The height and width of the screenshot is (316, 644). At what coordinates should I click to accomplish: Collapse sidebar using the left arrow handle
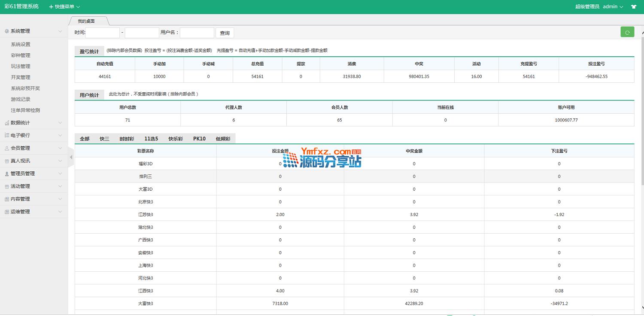pos(71,158)
